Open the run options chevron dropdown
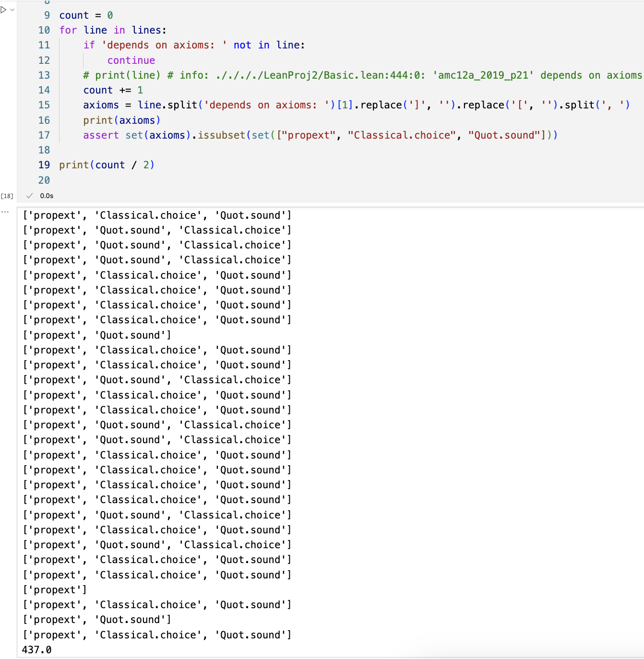Image resolution: width=644 pixels, height=659 pixels. click(12, 10)
